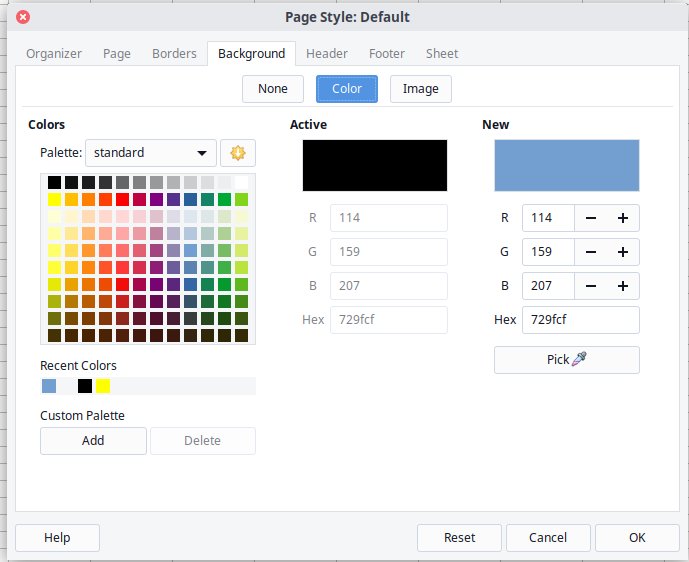This screenshot has height=562, width=689.
Task: Click the New Hex input field
Action: [x=580, y=320]
